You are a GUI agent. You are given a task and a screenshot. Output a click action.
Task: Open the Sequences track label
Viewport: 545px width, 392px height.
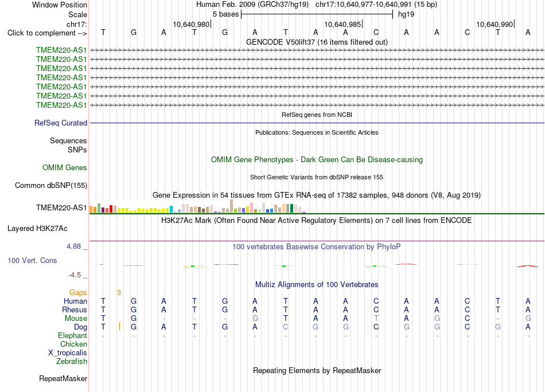pyautogui.click(x=68, y=140)
